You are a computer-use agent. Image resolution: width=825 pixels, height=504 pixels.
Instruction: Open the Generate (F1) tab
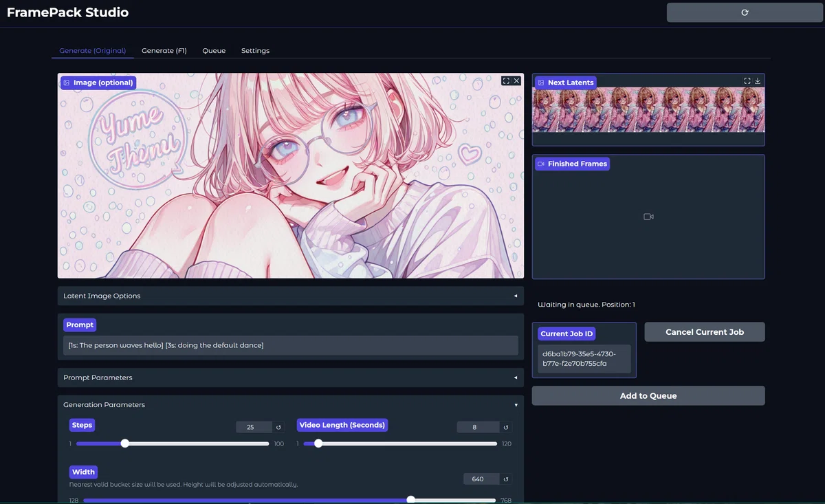[x=164, y=51]
